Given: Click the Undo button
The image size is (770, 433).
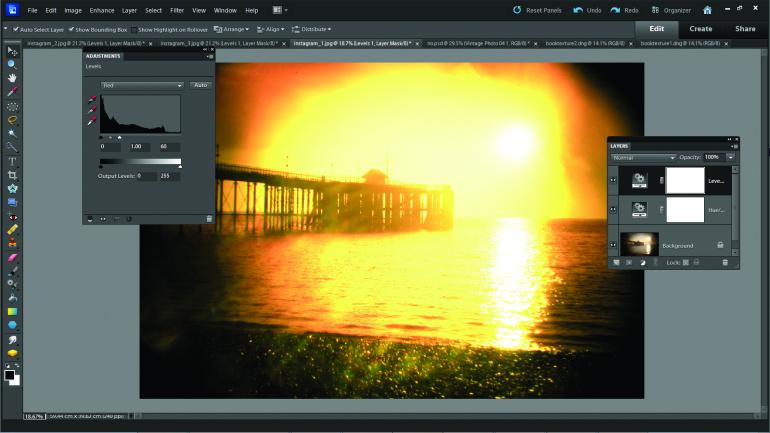Looking at the screenshot, I should coord(587,10).
